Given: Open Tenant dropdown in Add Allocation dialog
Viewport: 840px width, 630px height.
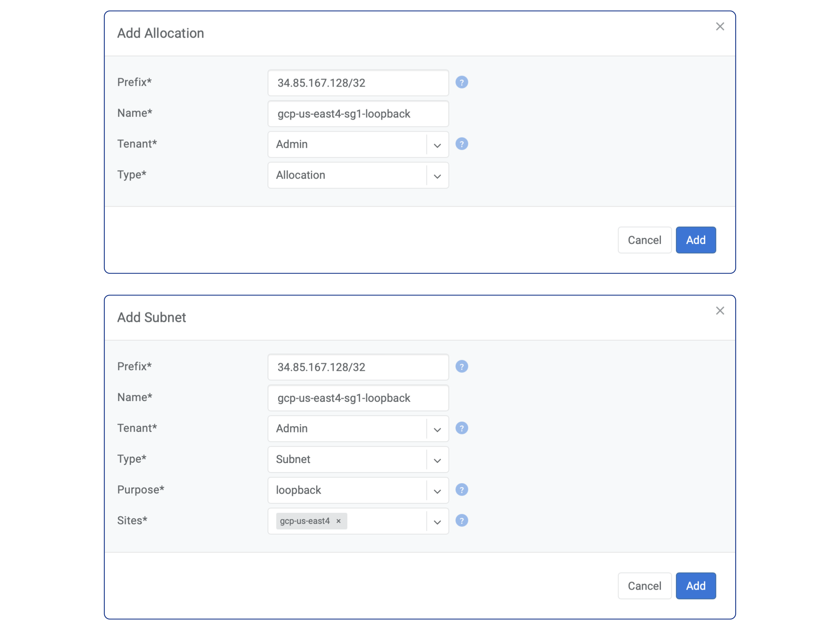Looking at the screenshot, I should tap(437, 145).
